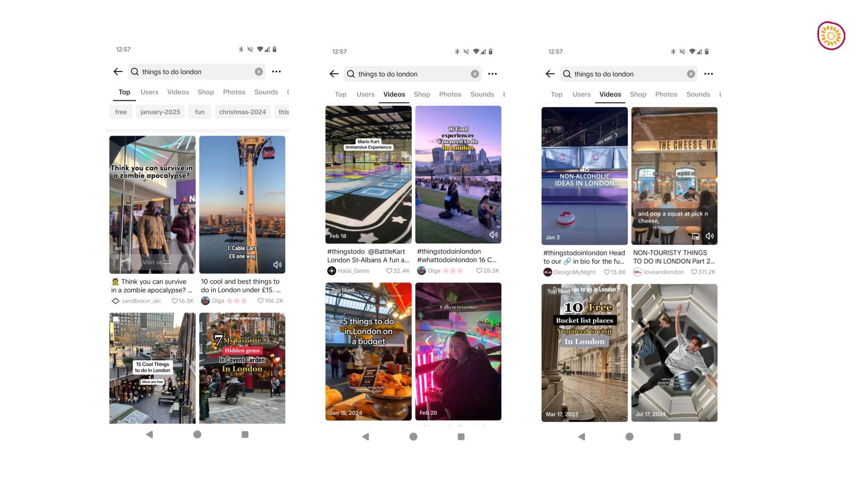
Task: Open 15 Cool Things to do video
Action: [152, 368]
